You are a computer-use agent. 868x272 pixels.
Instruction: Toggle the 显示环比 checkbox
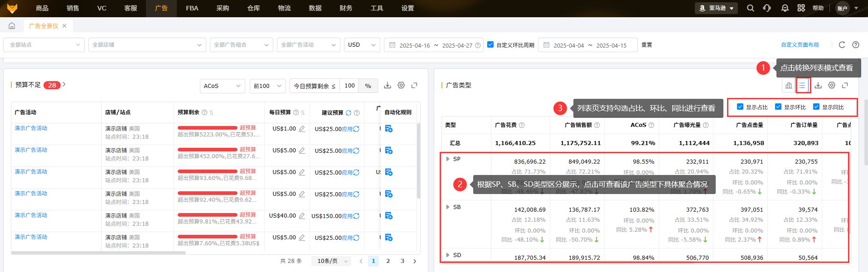point(778,107)
